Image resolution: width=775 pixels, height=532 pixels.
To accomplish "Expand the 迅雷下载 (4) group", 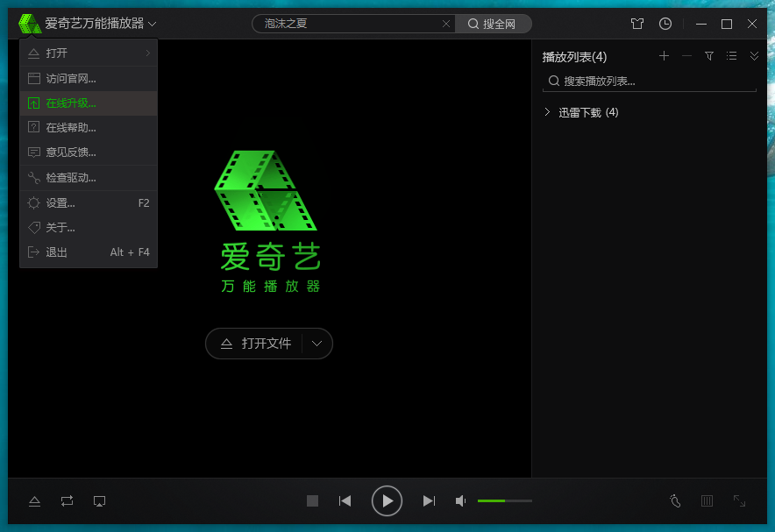I will point(547,112).
